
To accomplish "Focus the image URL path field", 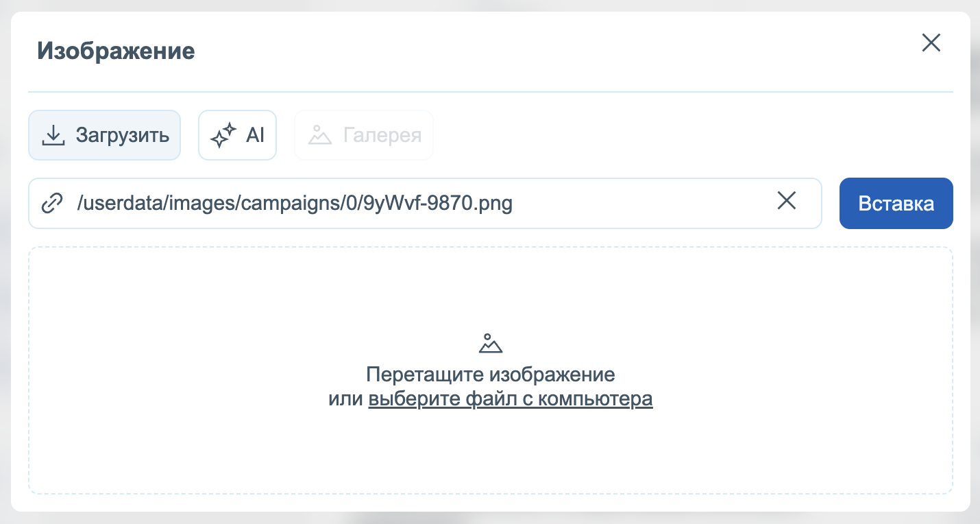I will [x=411, y=204].
